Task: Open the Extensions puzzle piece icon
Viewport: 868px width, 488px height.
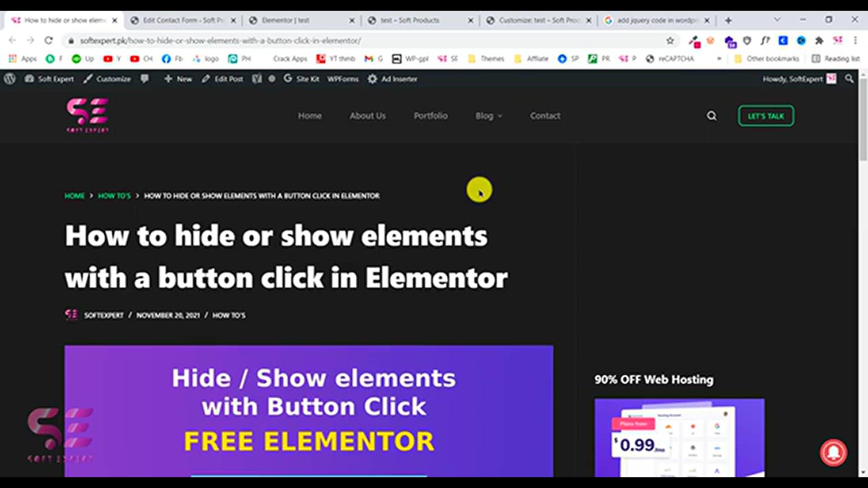Action: click(x=819, y=41)
